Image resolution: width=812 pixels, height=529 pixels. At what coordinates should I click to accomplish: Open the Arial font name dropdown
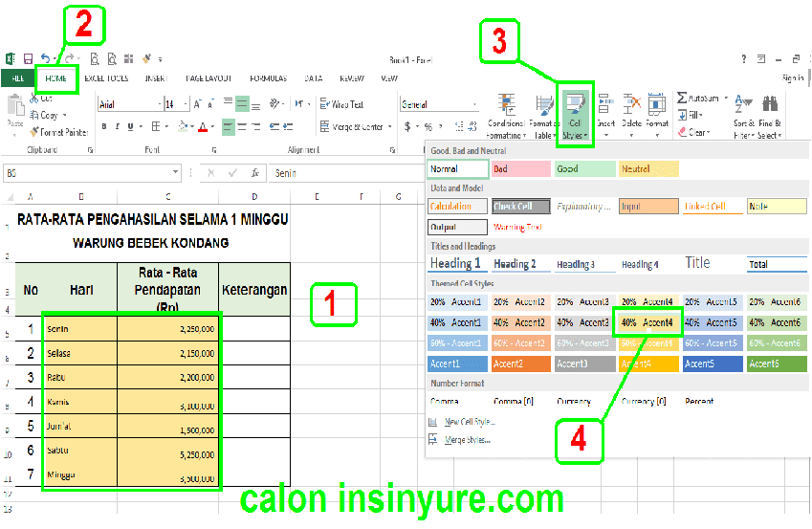click(160, 104)
